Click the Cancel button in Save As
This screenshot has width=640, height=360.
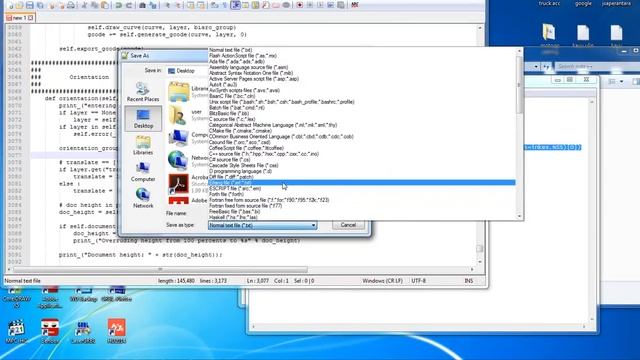click(x=348, y=225)
